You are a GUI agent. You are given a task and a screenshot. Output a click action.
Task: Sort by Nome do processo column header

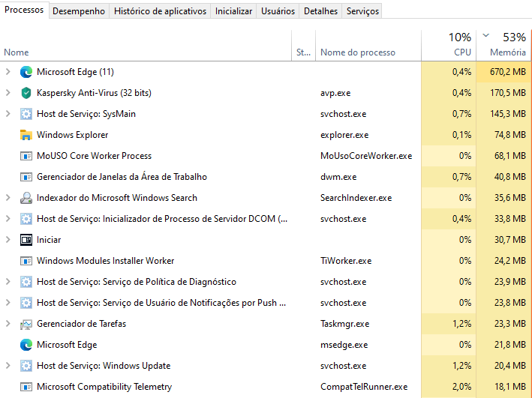pos(368,46)
